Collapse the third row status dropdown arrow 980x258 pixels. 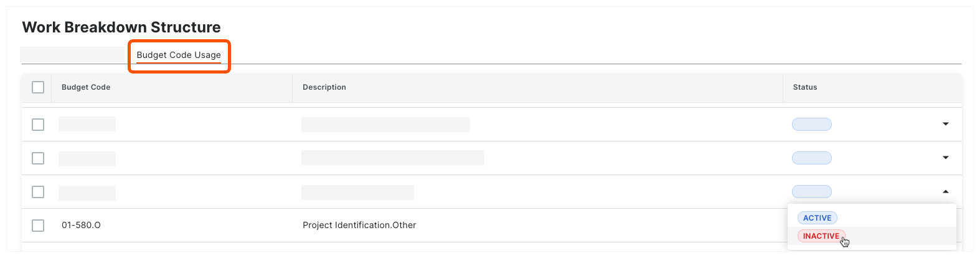pyautogui.click(x=945, y=191)
